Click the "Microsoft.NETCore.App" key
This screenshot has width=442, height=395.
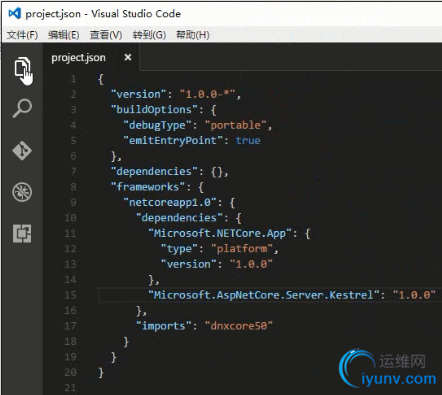(x=220, y=233)
